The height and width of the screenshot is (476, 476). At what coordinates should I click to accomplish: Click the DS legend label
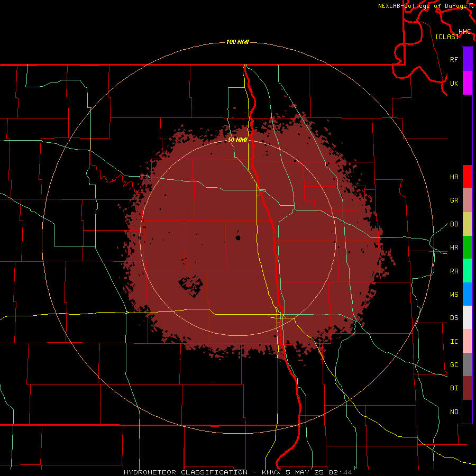click(x=454, y=318)
